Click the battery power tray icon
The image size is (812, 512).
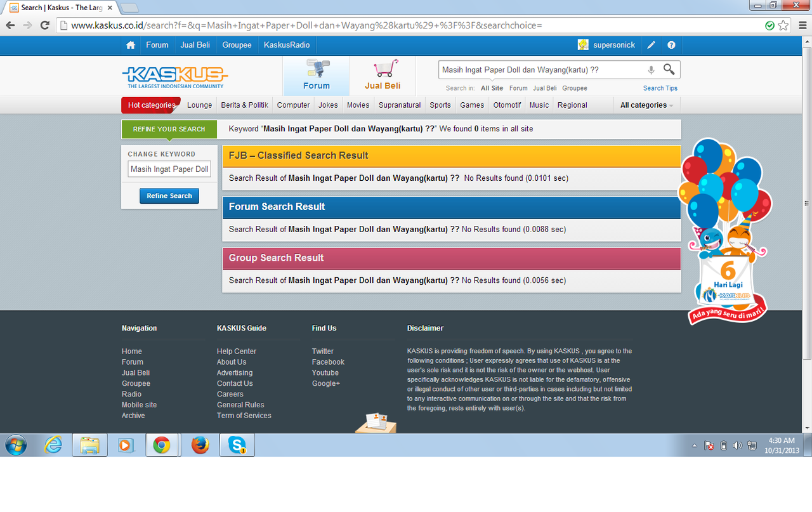tap(723, 445)
